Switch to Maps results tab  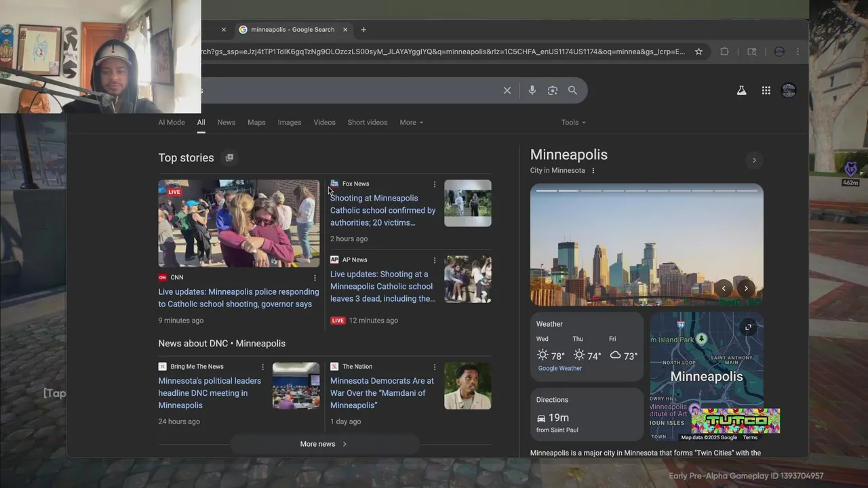point(256,123)
